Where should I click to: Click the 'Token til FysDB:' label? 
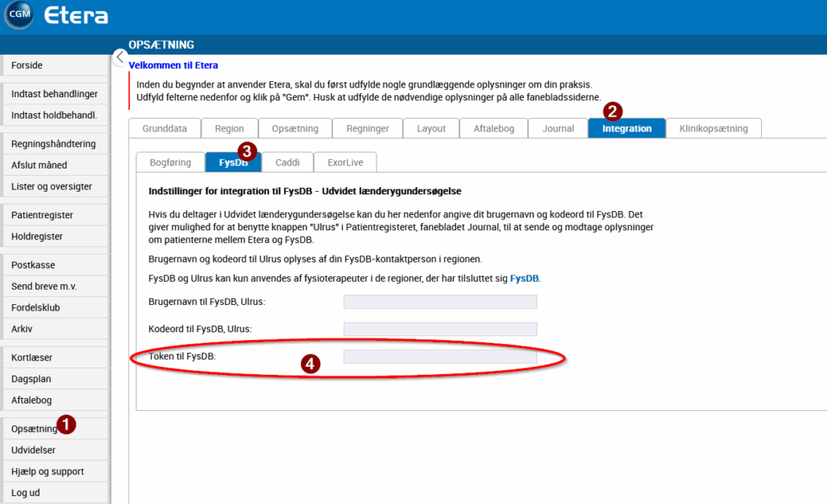tap(182, 356)
